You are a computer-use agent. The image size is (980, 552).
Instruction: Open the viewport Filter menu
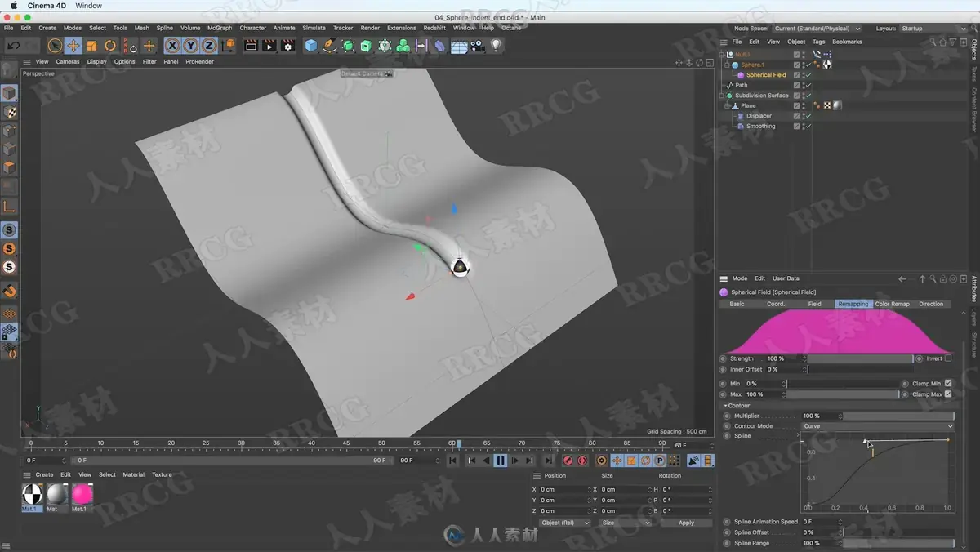tap(149, 61)
